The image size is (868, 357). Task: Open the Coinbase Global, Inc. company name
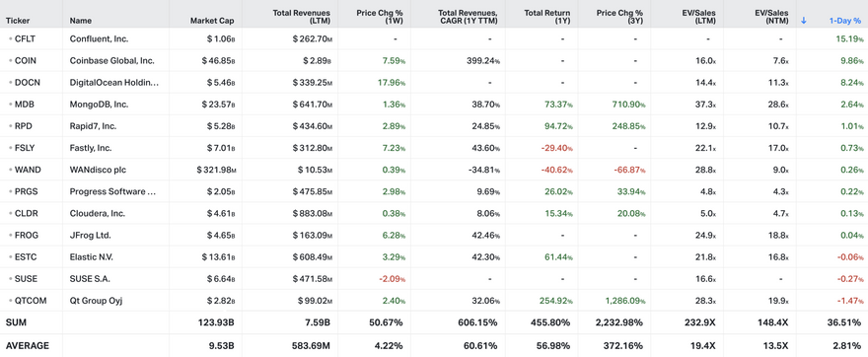(x=111, y=61)
